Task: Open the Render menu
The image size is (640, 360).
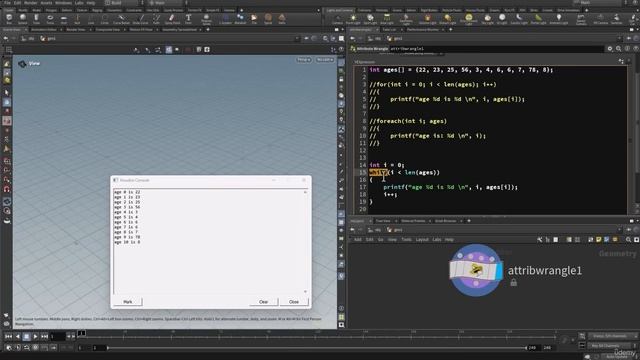Action: coord(31,3)
